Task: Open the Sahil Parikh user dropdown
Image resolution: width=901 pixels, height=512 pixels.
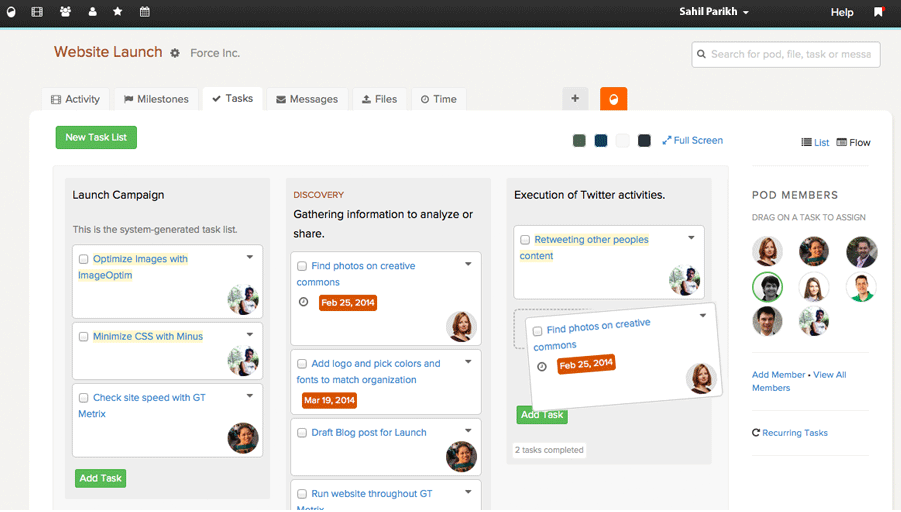Action: pyautogui.click(x=714, y=11)
